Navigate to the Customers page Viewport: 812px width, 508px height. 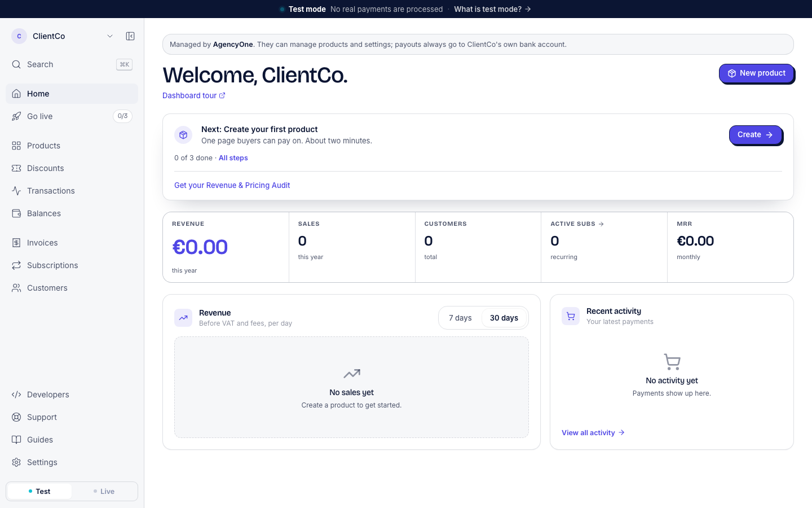click(72, 288)
